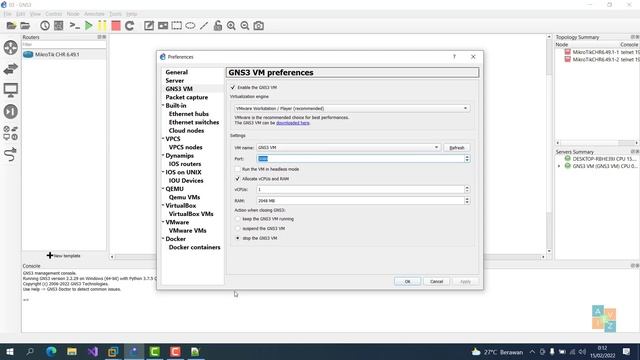Collapse the Built-in tree section
The image size is (640, 360).
click(x=163, y=105)
